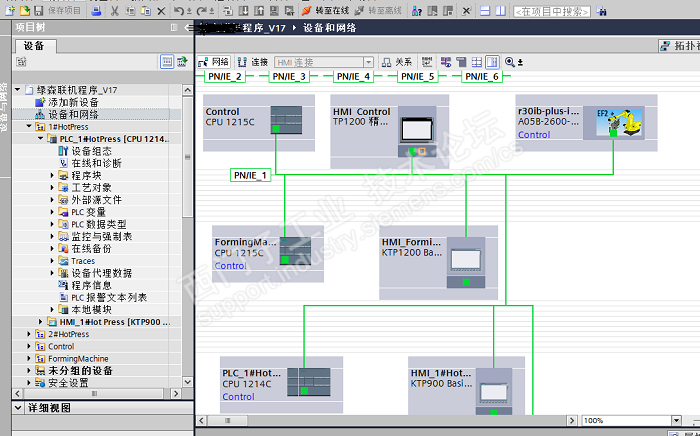Select the 设备 tab in project tree
Screen dimensions: 700x436
[x=34, y=46]
